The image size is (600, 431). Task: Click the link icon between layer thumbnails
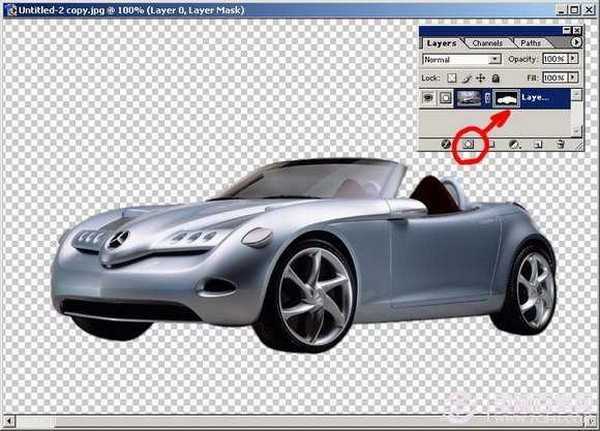click(x=488, y=98)
